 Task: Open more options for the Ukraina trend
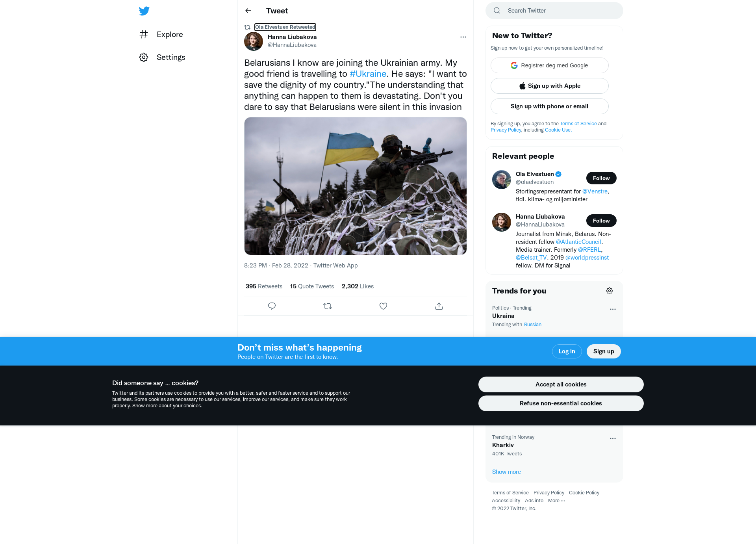[x=613, y=309]
